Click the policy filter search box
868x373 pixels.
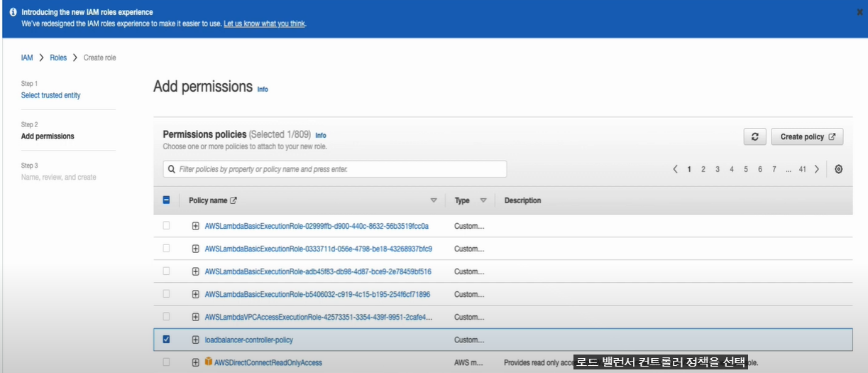tap(335, 169)
